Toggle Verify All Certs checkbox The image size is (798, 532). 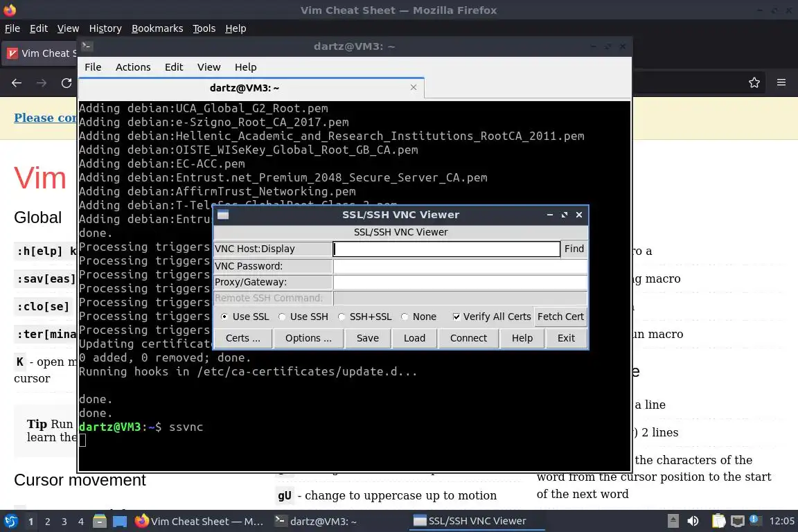(x=456, y=317)
